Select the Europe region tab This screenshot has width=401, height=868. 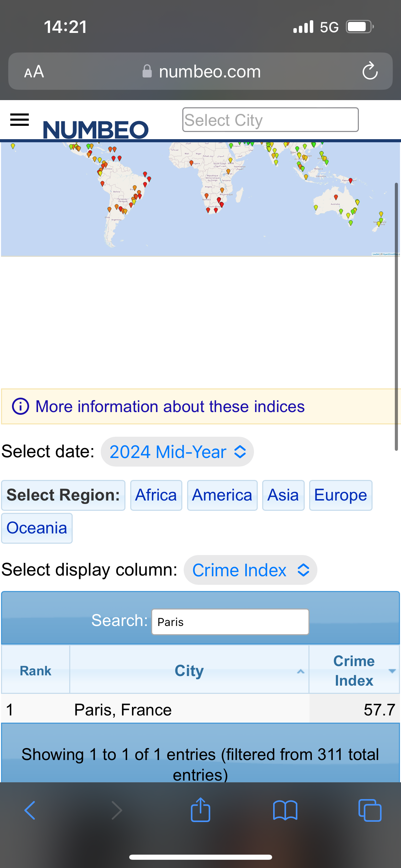(340, 495)
